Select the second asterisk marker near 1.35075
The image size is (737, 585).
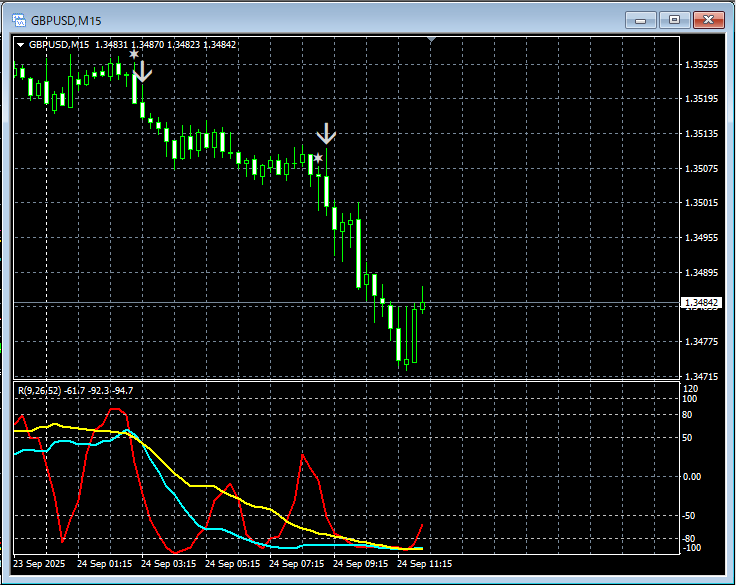coord(318,158)
